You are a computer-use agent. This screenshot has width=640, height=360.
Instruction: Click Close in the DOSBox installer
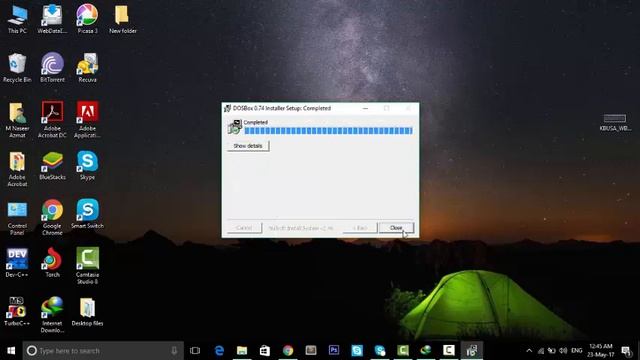(396, 228)
